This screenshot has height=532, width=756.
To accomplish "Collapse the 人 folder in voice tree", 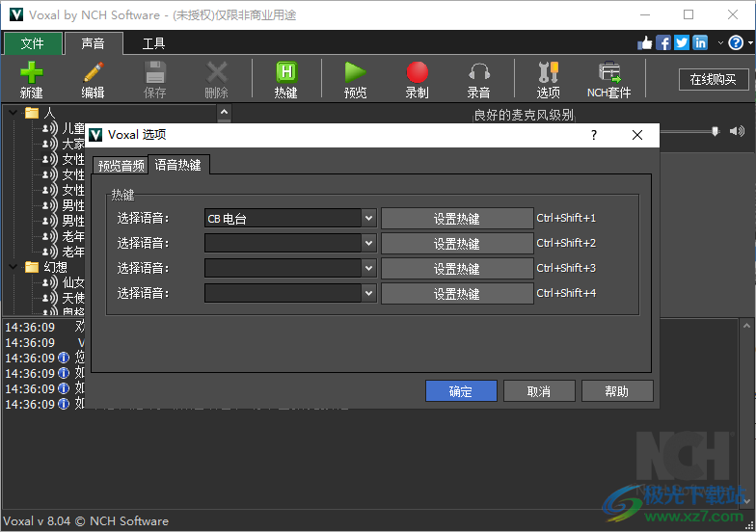I will [13, 113].
